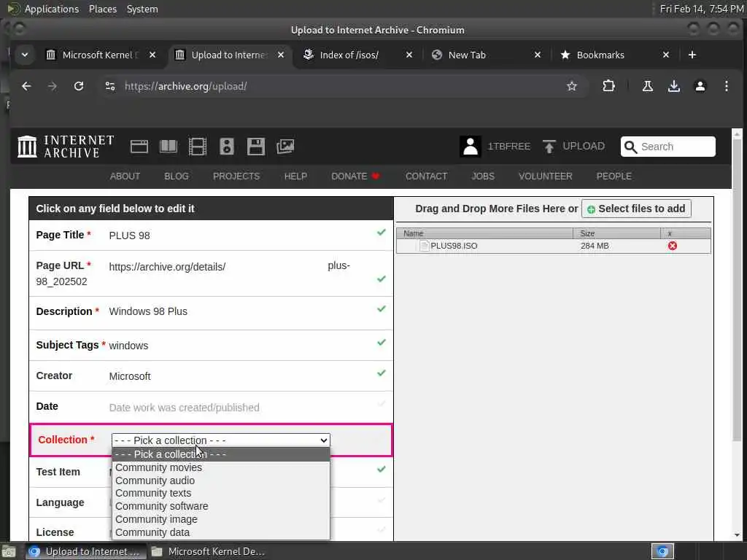Select the 'Pick a collection' placeholder option
747x560 pixels.
tap(220, 454)
